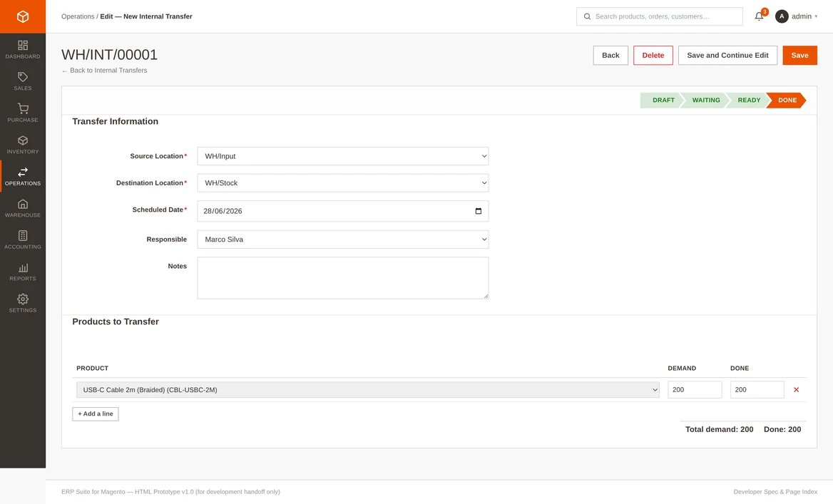Click the DEMAND column header
The height and width of the screenshot is (504, 833).
(682, 368)
